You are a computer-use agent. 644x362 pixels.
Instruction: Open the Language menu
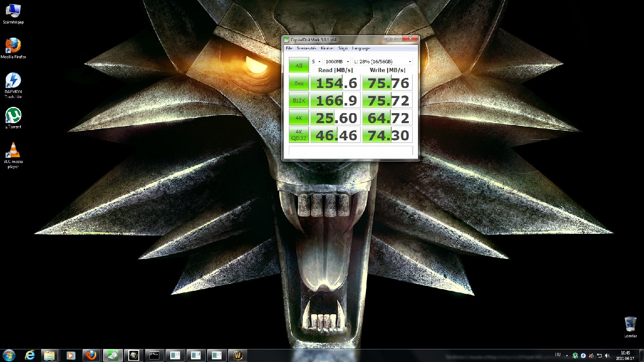[x=361, y=49]
